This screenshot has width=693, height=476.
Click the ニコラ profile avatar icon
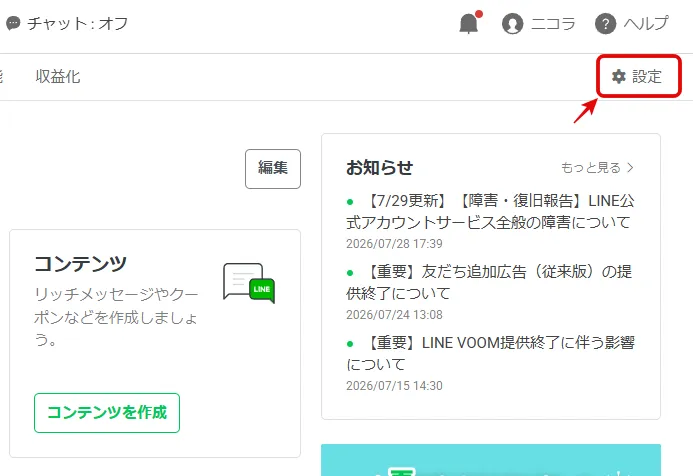pos(512,23)
